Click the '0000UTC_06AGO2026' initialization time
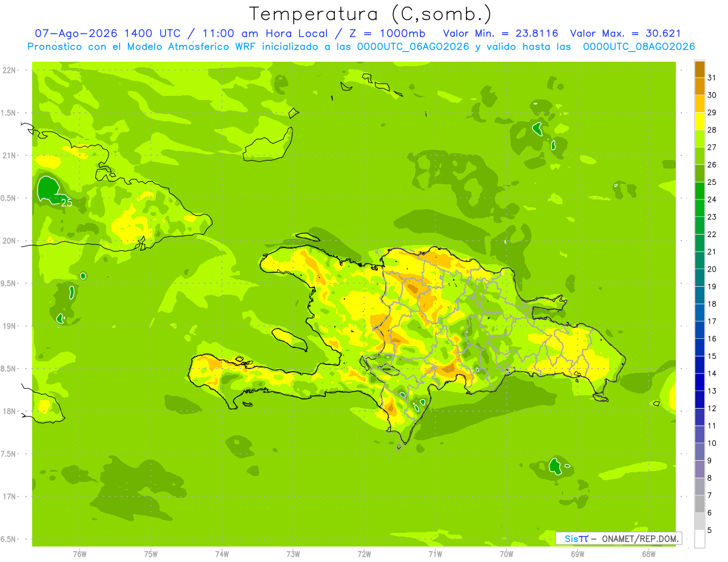The width and height of the screenshot is (728, 562). click(413, 47)
